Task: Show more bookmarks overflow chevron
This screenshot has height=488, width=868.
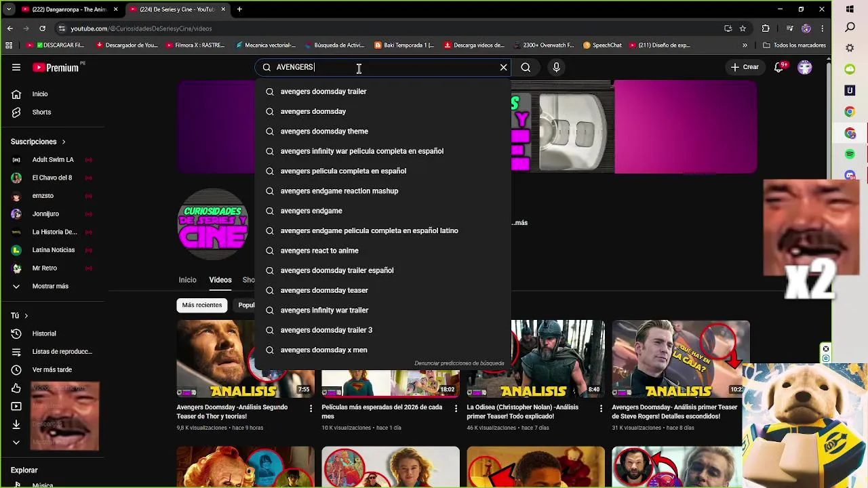Action: pos(745,45)
